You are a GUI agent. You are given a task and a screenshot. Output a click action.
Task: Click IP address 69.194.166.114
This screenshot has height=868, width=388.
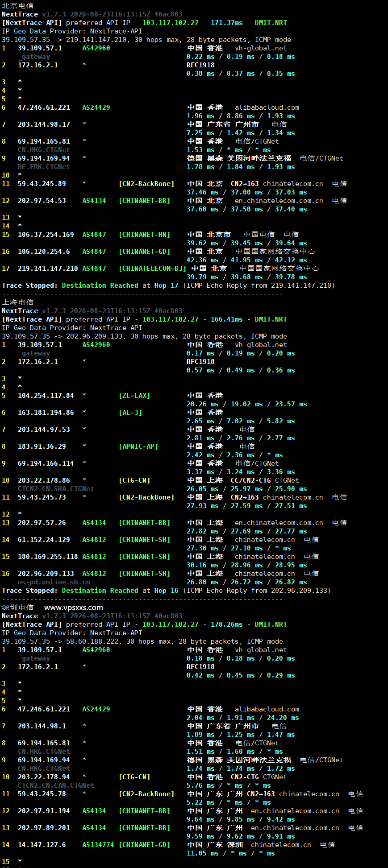click(x=46, y=463)
